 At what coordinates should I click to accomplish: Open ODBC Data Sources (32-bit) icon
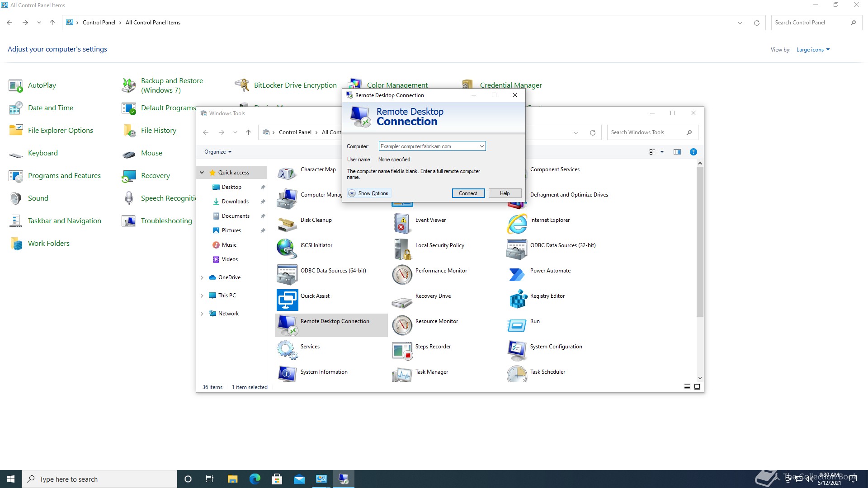click(x=517, y=249)
